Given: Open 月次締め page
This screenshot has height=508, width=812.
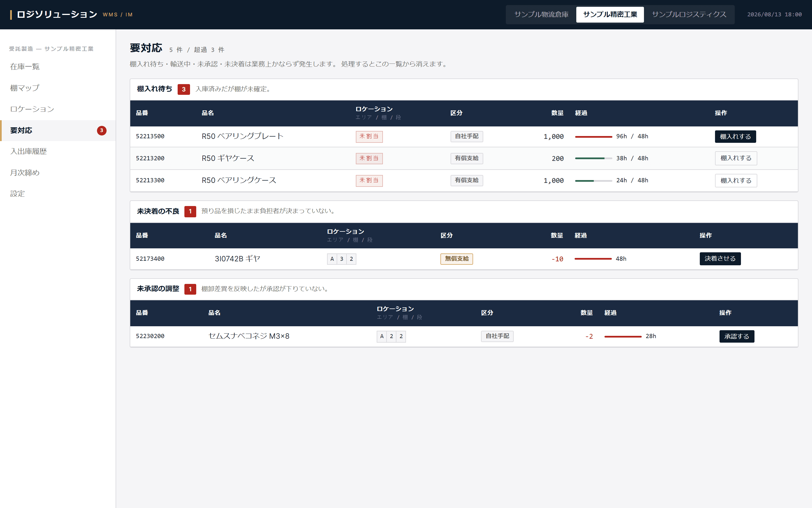Looking at the screenshot, I should point(58,172).
